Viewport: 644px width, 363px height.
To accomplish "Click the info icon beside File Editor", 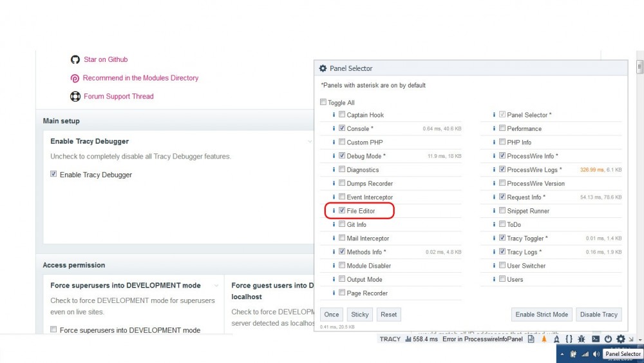I will (x=334, y=211).
